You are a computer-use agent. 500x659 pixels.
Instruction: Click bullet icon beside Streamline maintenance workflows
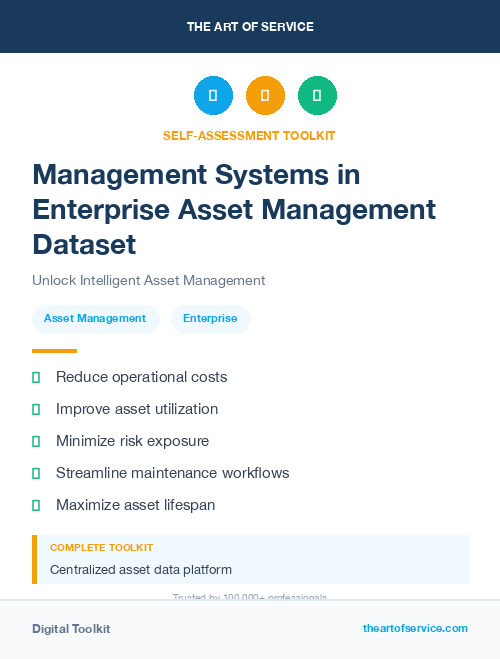(x=36, y=473)
